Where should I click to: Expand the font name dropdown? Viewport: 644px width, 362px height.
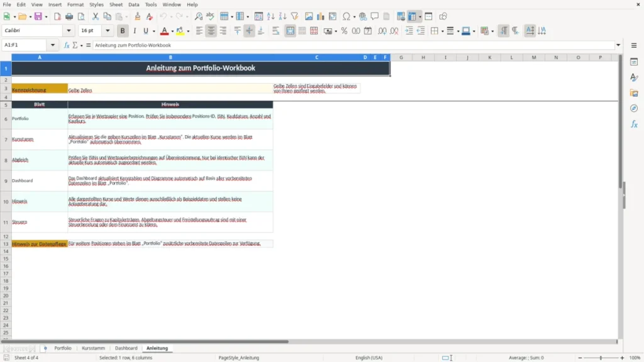[x=69, y=30]
